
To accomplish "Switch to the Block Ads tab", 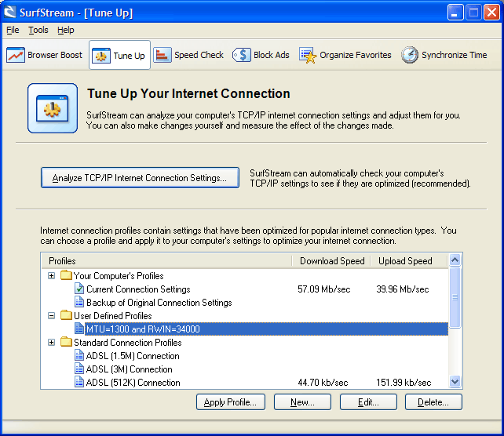I will click(x=261, y=55).
